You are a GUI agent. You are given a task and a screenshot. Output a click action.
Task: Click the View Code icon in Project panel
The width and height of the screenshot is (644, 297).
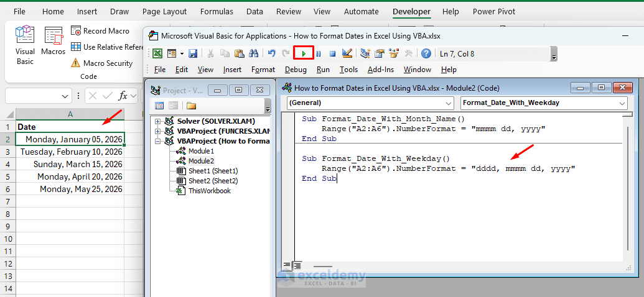point(159,106)
